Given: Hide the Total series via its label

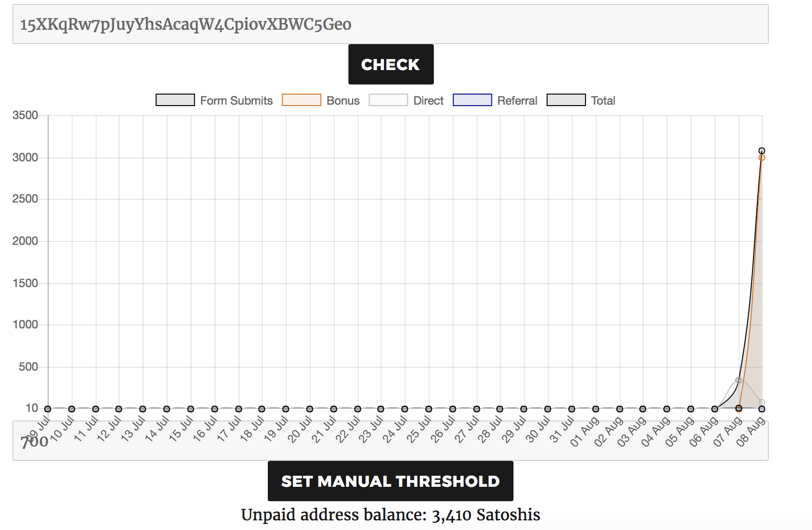Looking at the screenshot, I should 603,100.
